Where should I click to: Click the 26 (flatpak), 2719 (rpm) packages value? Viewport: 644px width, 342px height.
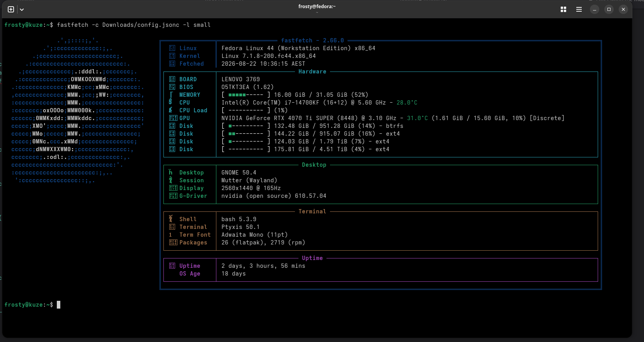(263, 243)
